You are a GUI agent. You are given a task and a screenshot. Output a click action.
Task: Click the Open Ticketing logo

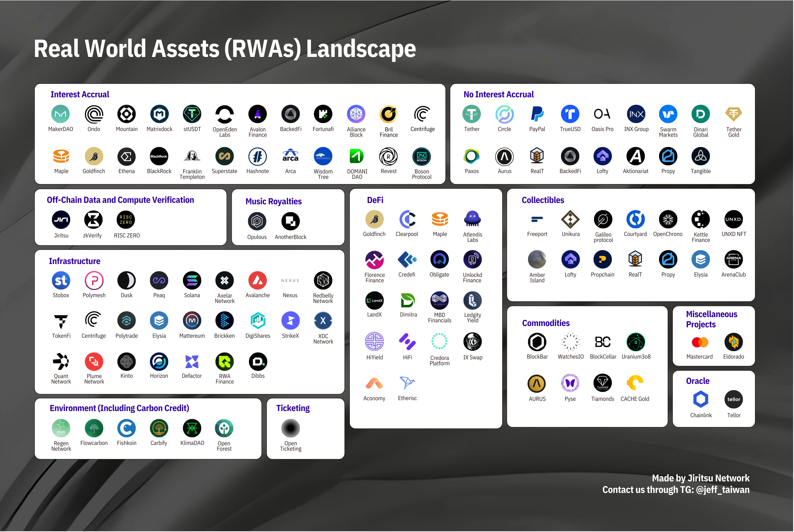290,429
